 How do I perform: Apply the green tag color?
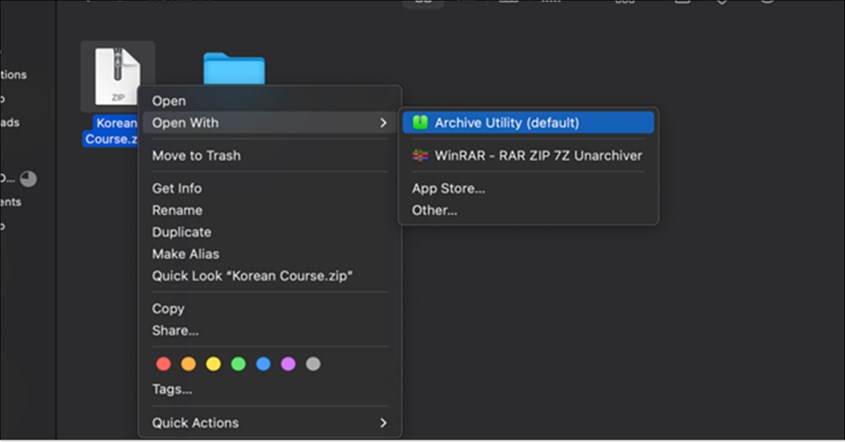tap(238, 364)
